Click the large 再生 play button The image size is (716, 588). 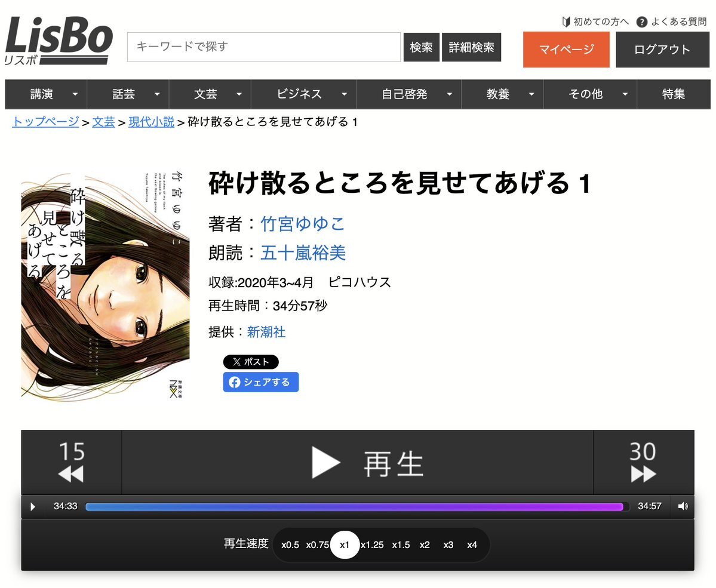[358, 462]
